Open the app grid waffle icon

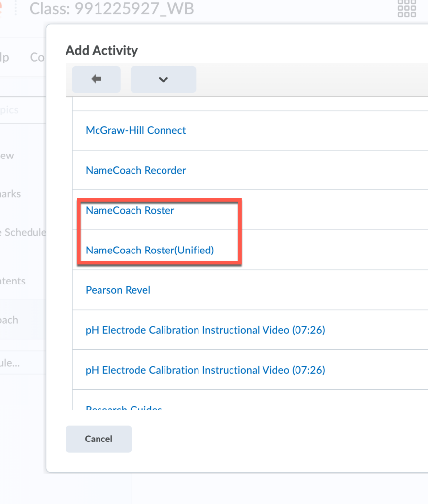click(x=407, y=8)
